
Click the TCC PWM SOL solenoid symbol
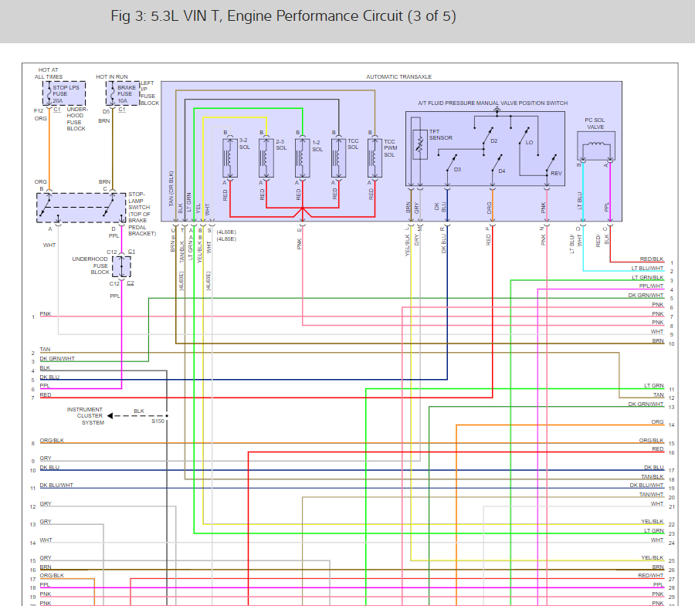[x=375, y=157]
